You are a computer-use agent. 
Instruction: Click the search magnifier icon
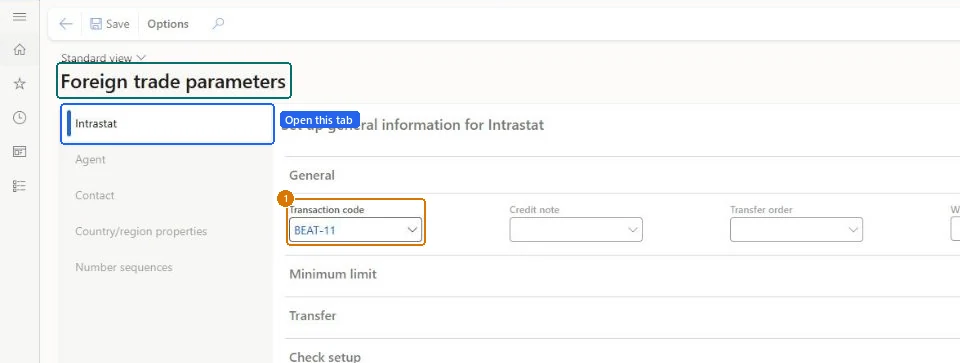(x=218, y=24)
